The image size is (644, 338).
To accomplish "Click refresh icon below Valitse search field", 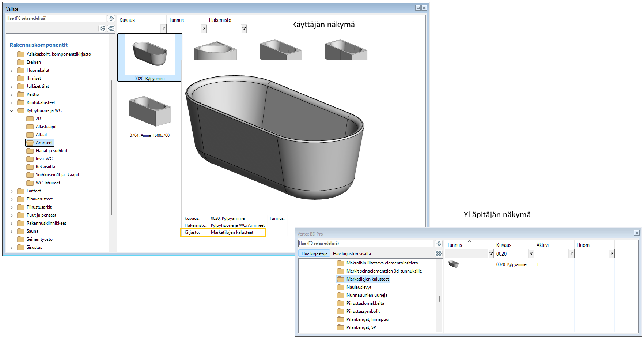I will click(x=102, y=29).
